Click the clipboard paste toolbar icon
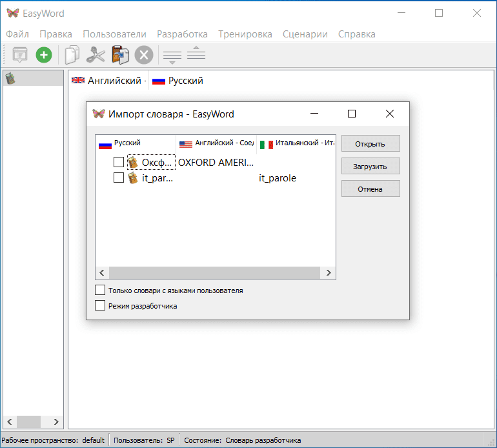The width and height of the screenshot is (497, 448). [120, 55]
